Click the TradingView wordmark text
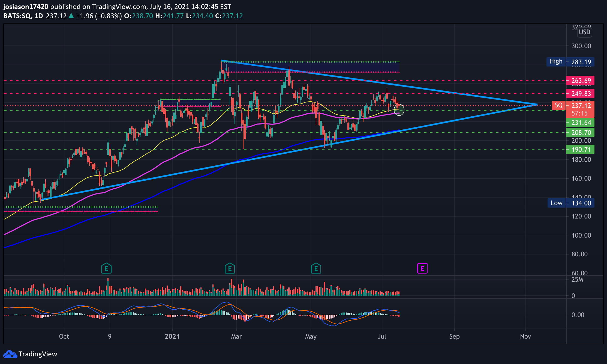 coord(38,354)
